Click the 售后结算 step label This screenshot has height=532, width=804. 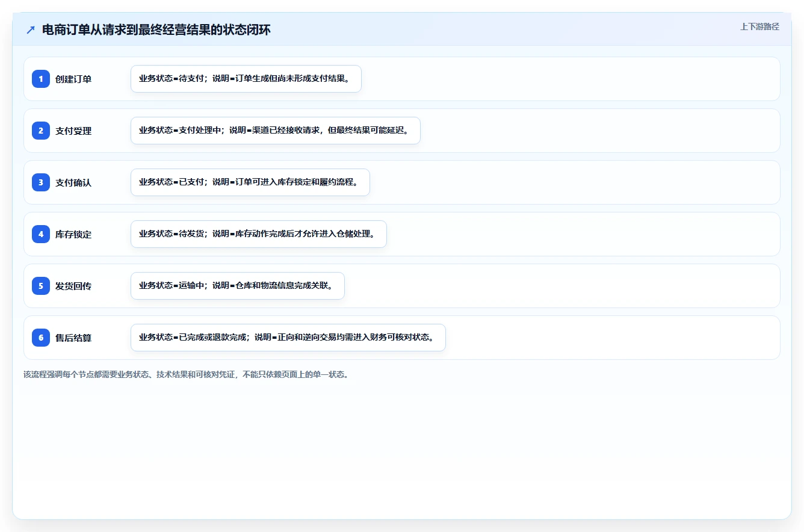[73, 338]
